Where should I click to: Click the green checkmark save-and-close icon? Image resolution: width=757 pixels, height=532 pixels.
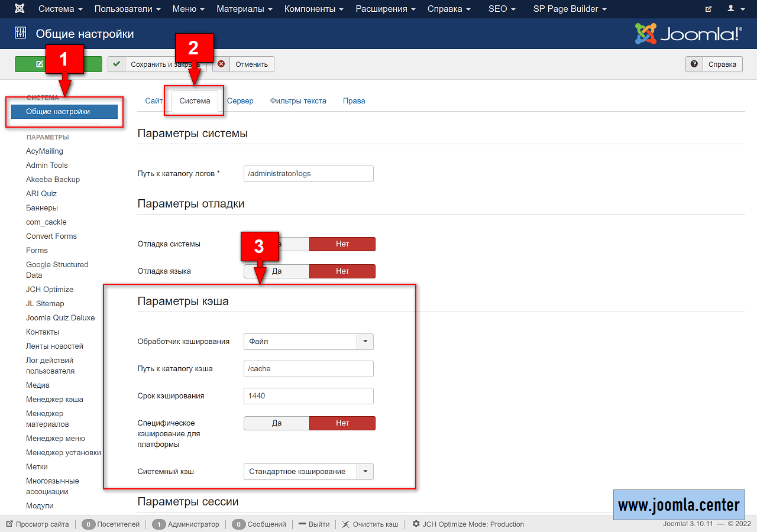coord(117,64)
